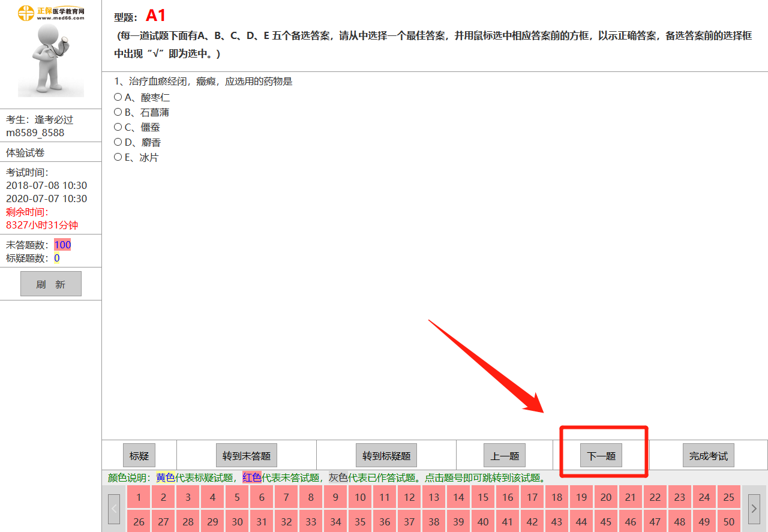
Task: Submit exam with 完成考试 button
Action: [x=708, y=456]
